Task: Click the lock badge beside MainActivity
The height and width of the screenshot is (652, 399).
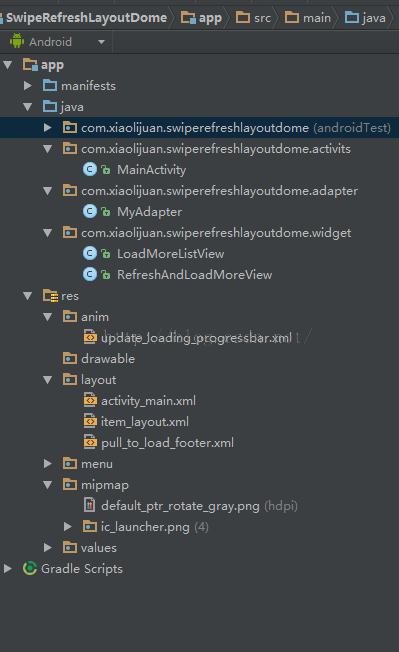Action: click(106, 170)
